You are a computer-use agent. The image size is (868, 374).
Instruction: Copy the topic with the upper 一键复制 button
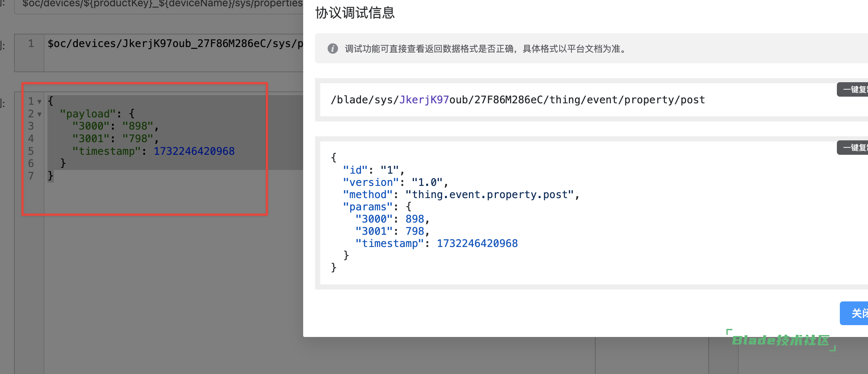tap(852, 90)
